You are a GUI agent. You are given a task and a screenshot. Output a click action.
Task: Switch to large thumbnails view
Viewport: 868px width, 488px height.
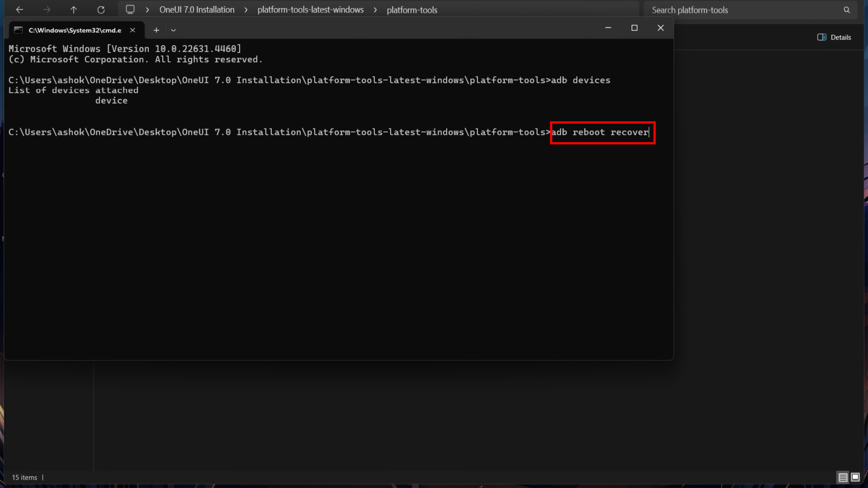click(x=855, y=477)
